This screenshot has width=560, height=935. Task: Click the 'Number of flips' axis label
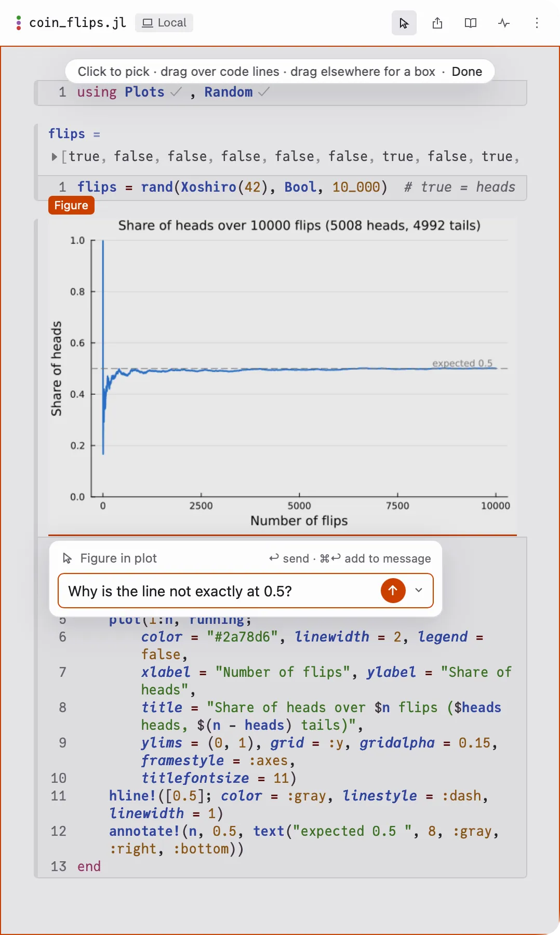[299, 520]
